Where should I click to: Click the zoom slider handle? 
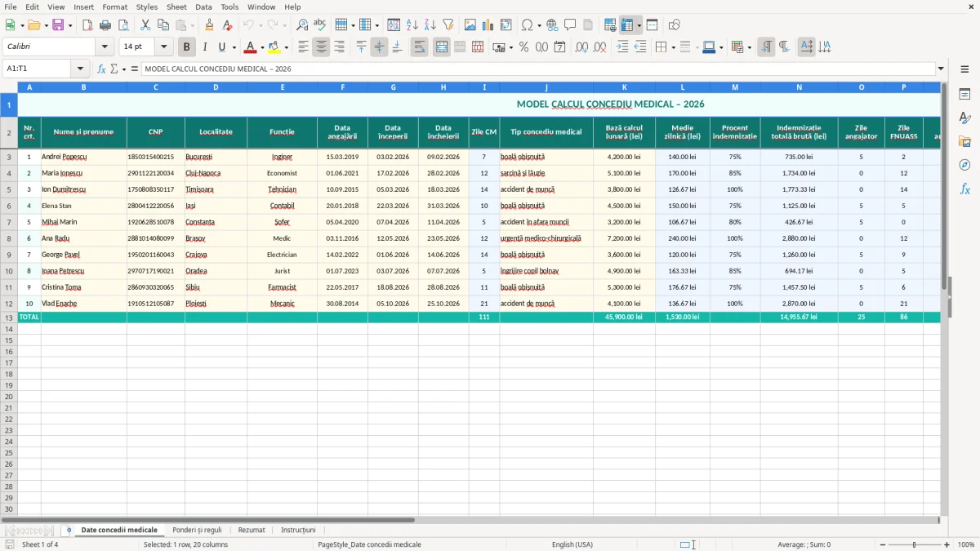tap(915, 544)
